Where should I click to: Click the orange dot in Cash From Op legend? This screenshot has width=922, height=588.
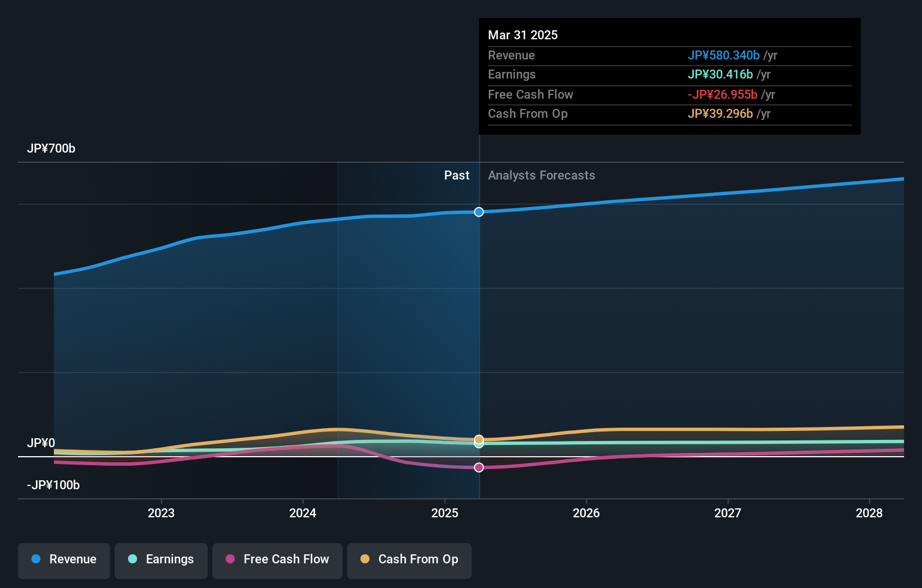click(x=365, y=559)
